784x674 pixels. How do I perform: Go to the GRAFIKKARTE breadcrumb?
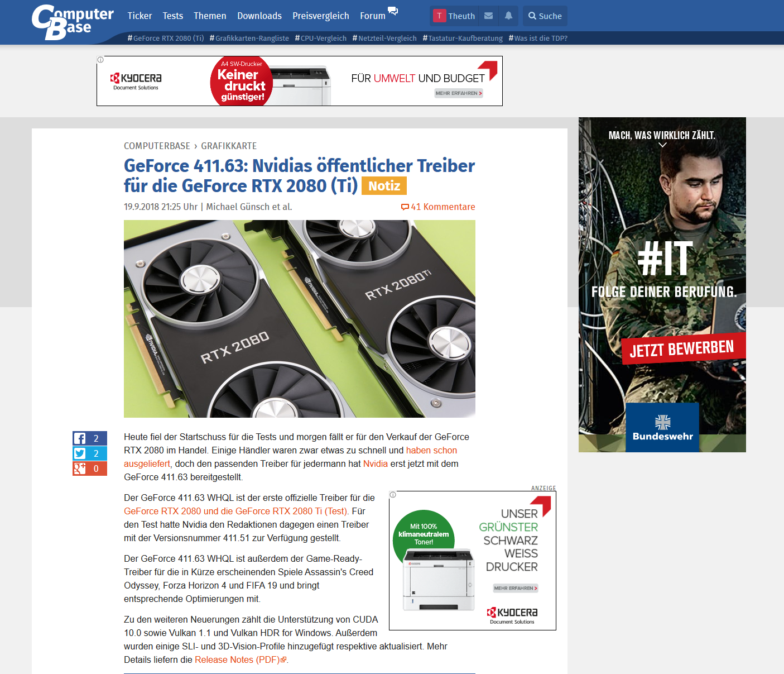[x=229, y=146]
